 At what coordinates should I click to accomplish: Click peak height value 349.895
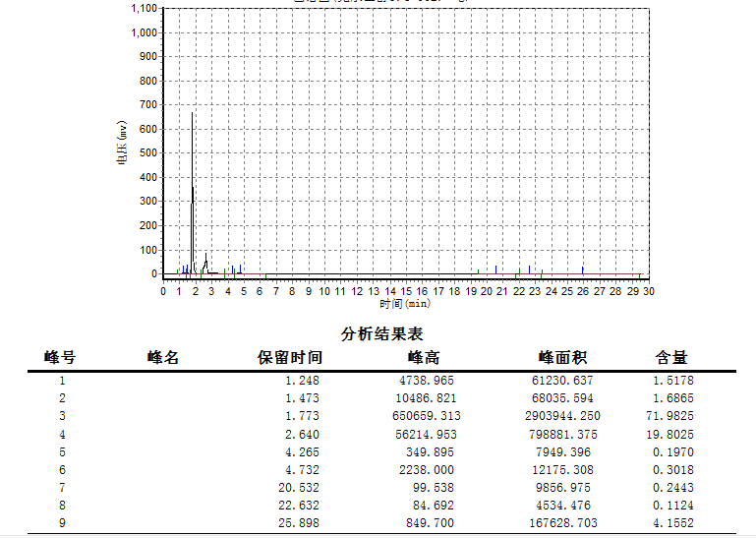pyautogui.click(x=430, y=452)
